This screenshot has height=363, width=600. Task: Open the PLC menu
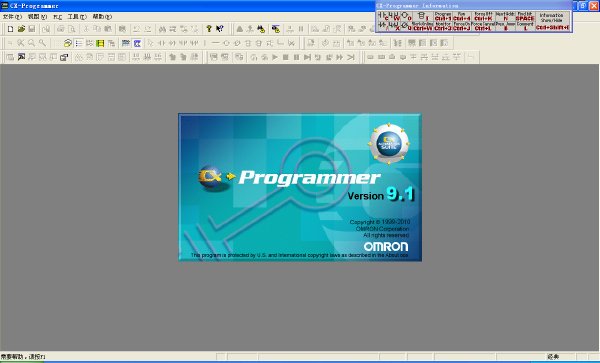(57, 17)
